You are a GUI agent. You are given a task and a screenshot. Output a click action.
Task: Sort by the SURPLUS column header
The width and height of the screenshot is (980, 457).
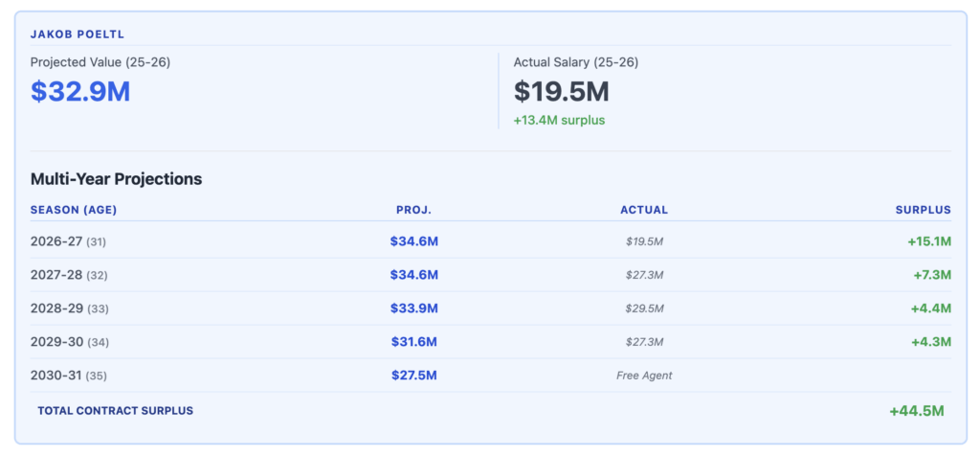pyautogui.click(x=923, y=210)
